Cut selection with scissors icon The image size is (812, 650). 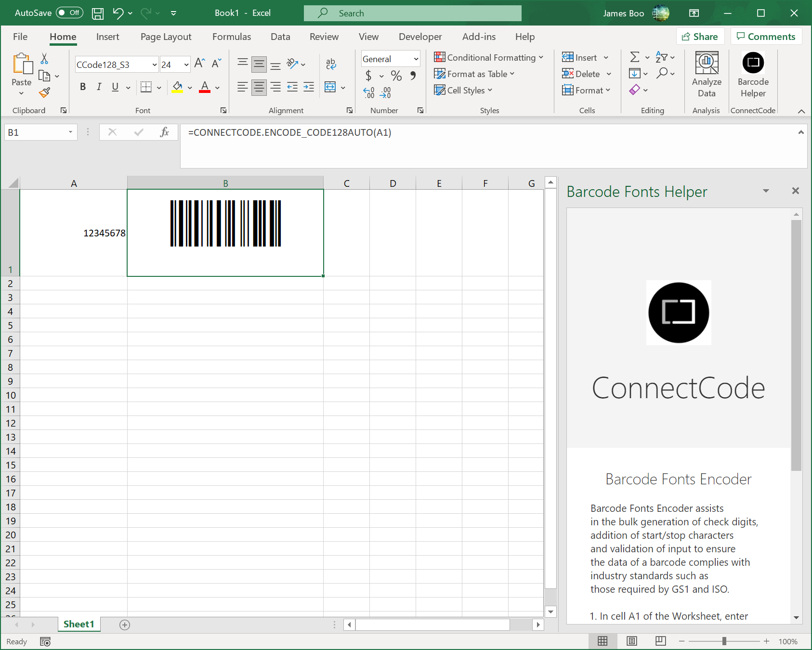[44, 59]
